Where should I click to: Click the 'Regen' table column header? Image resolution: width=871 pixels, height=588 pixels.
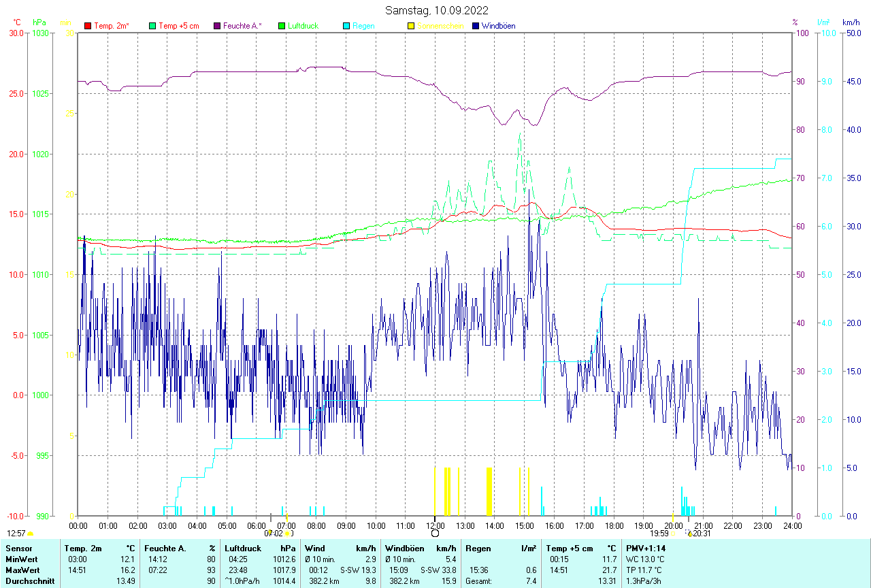477,549
